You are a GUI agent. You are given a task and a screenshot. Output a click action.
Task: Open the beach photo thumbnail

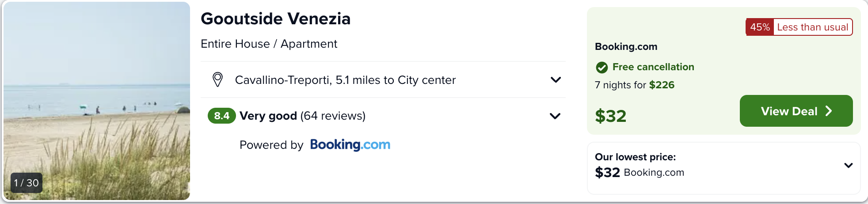pos(97,101)
